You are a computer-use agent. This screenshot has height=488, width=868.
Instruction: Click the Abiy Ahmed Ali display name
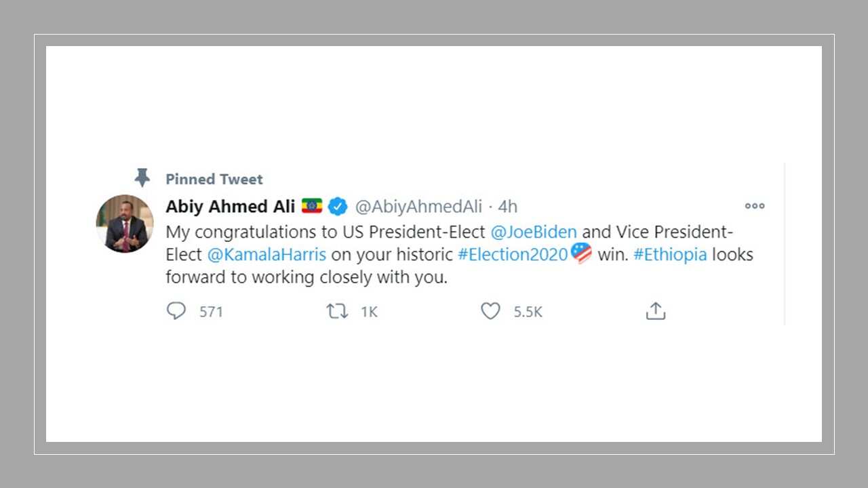(231, 206)
